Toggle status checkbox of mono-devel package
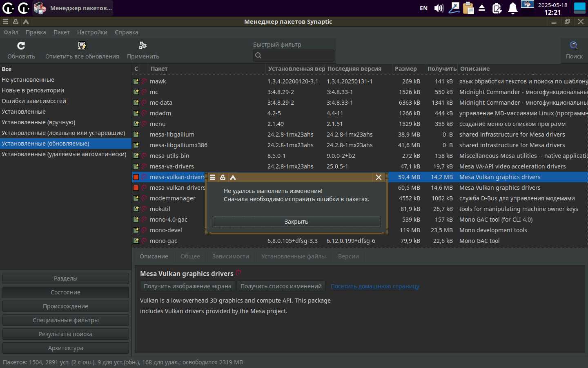The width and height of the screenshot is (588, 368). point(136,230)
